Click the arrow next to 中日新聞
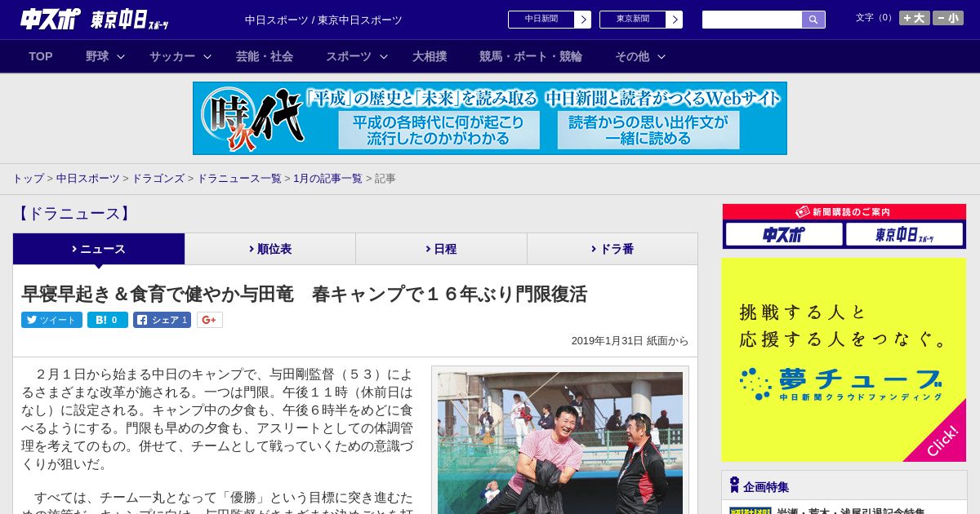Image resolution: width=980 pixels, height=514 pixels. tap(583, 20)
